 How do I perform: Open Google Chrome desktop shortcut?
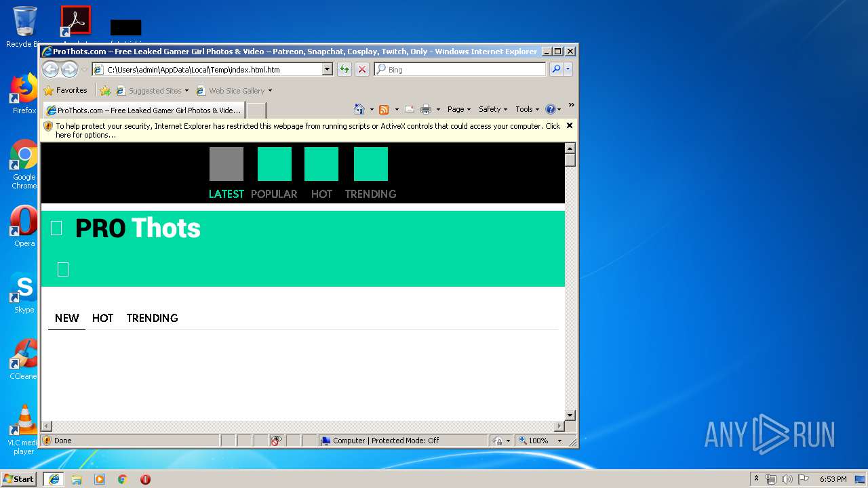pyautogui.click(x=24, y=164)
